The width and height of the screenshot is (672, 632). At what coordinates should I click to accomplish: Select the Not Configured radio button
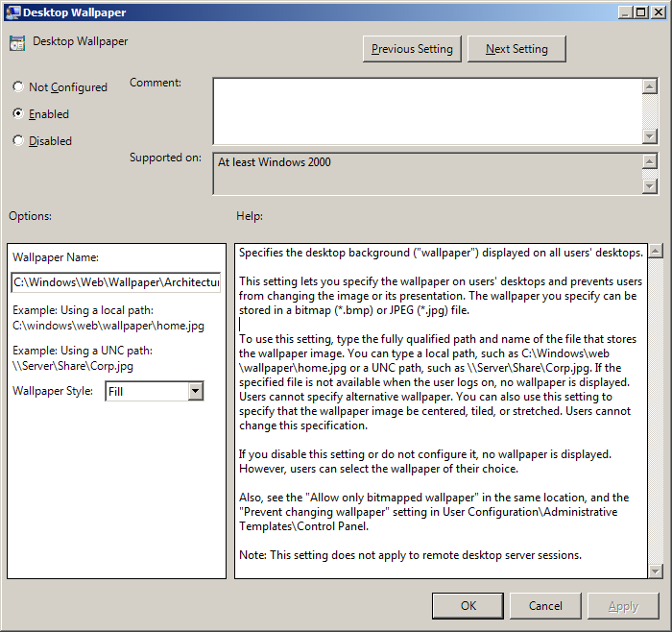click(18, 87)
